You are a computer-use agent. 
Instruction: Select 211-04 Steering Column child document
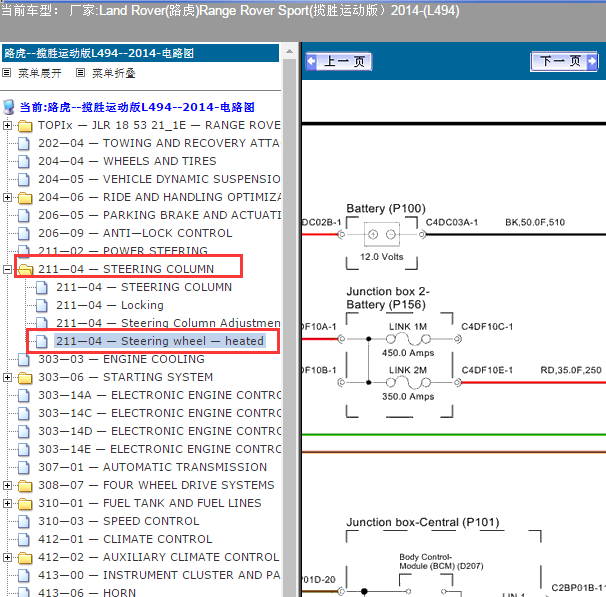(x=144, y=287)
